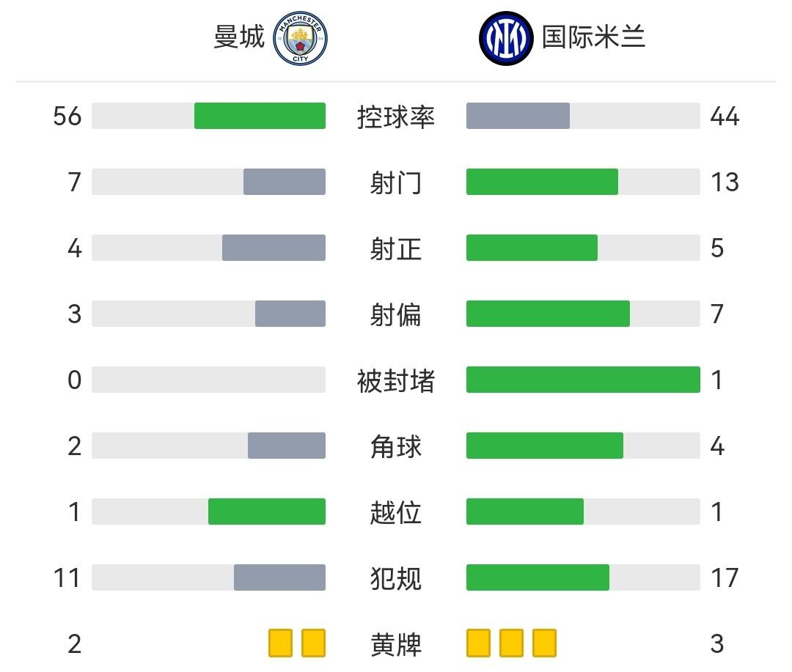792x672 pixels.
Task: Click the Manchester City club crest
Action: (x=300, y=39)
